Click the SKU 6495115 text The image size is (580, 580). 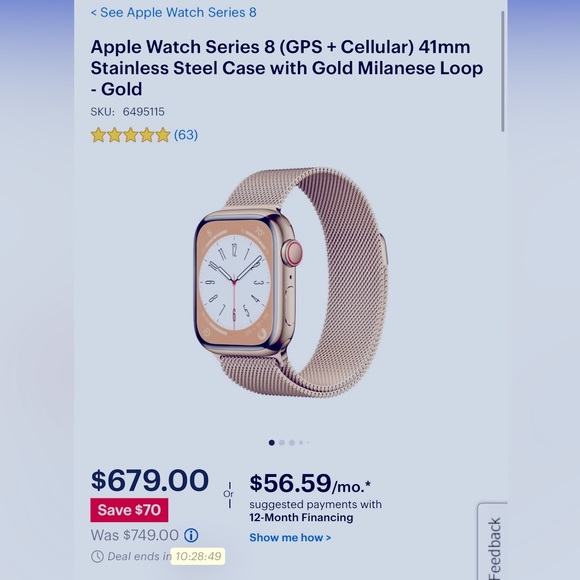128,112
